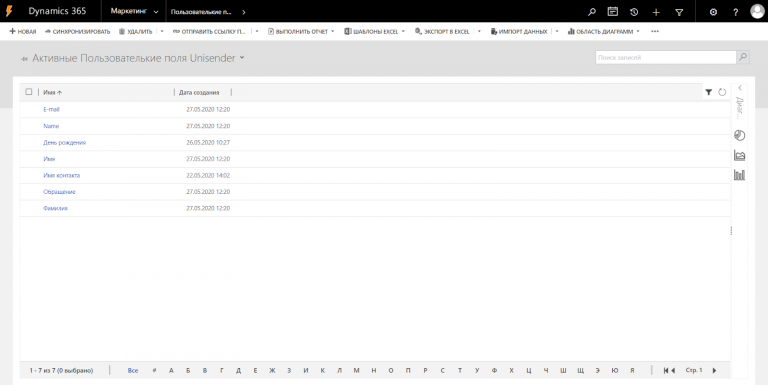
Task: Expand the Выполнить отчет dropdown arrow
Action: point(333,31)
